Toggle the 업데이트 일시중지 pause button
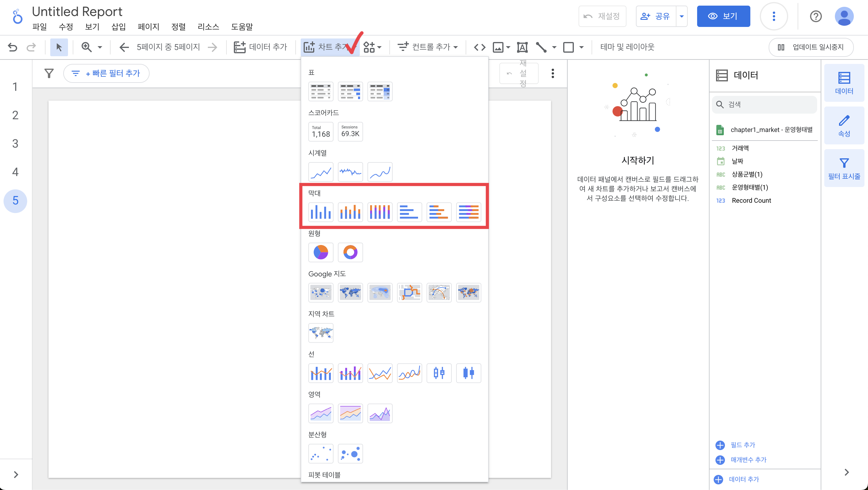This screenshot has height=490, width=868. pos(811,47)
